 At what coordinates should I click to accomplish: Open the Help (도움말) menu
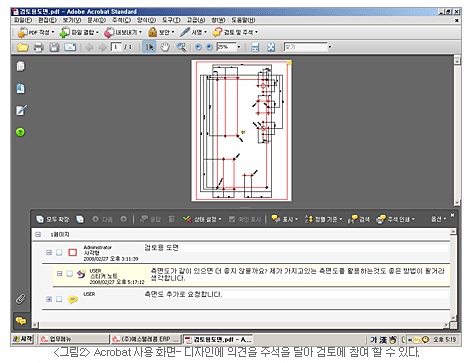(x=243, y=20)
